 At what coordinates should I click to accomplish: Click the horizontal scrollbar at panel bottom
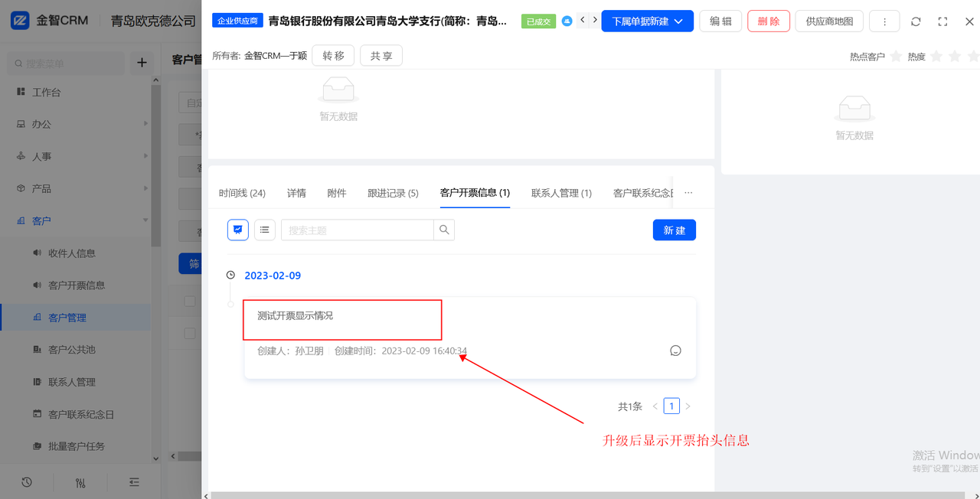(x=587, y=495)
